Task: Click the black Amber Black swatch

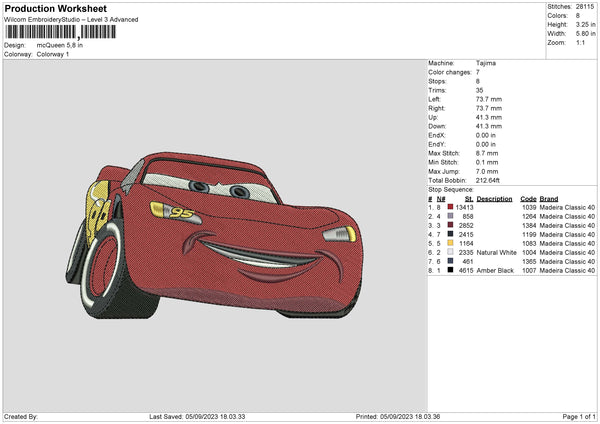Action: pos(452,270)
